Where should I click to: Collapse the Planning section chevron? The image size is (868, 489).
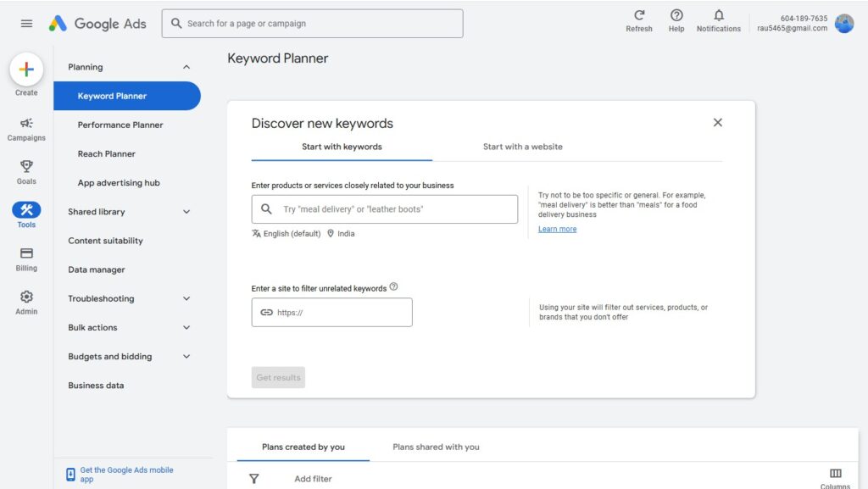[x=186, y=67]
